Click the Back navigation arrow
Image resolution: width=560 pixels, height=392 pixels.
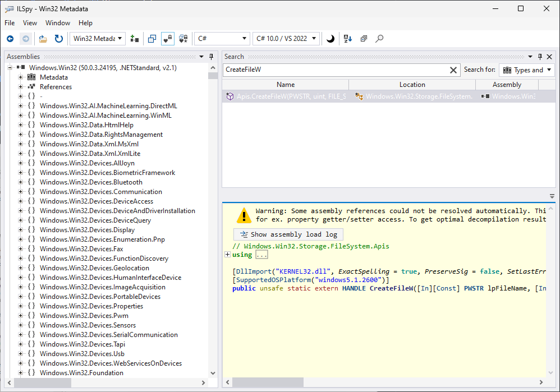click(x=10, y=39)
